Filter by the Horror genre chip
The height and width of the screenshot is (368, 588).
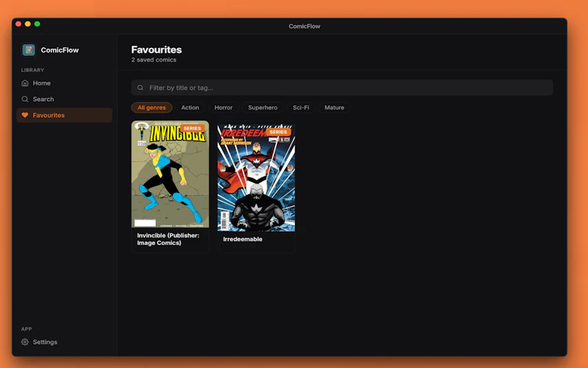[x=223, y=107]
